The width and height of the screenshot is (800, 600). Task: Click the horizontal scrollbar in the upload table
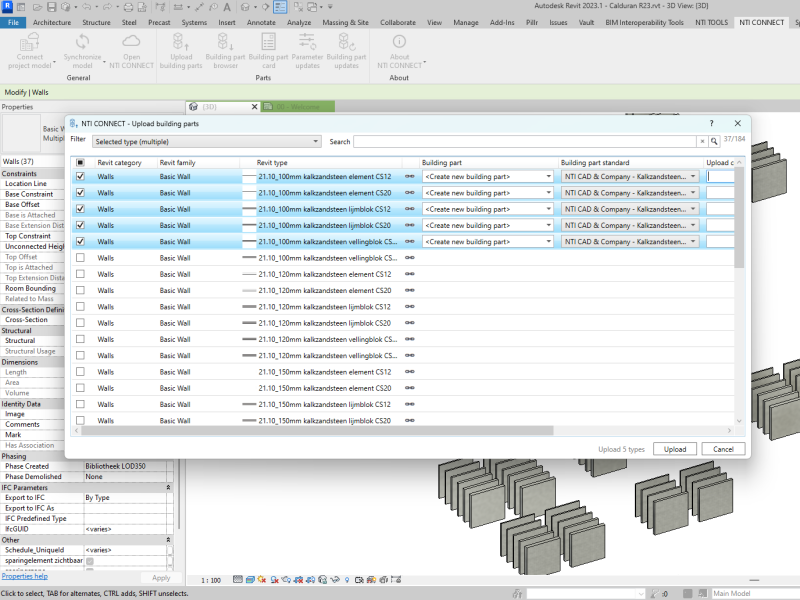point(317,431)
